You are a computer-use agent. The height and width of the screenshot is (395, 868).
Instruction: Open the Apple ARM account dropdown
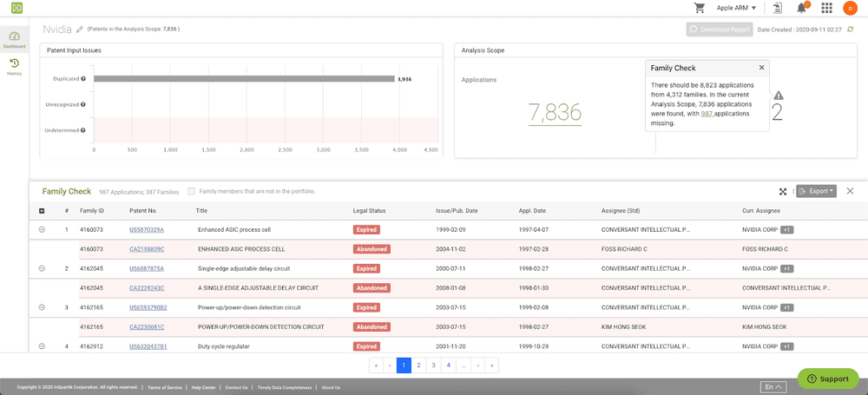[x=736, y=8]
